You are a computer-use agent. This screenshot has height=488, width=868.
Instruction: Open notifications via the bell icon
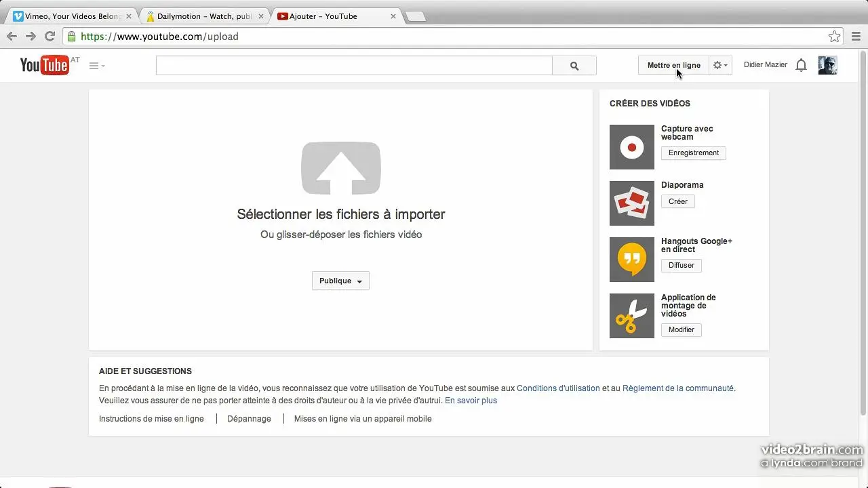pos(801,64)
